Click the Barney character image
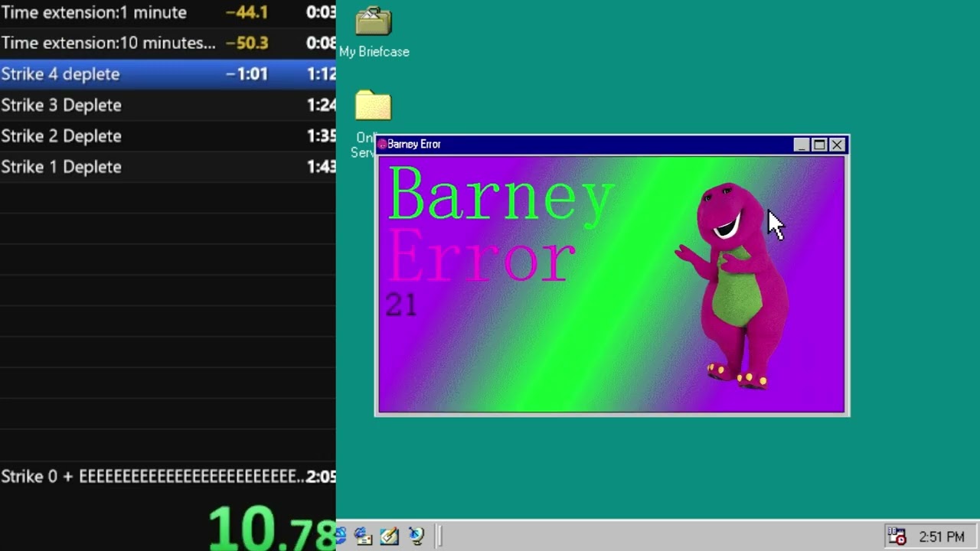Image resolution: width=980 pixels, height=551 pixels. click(733, 285)
